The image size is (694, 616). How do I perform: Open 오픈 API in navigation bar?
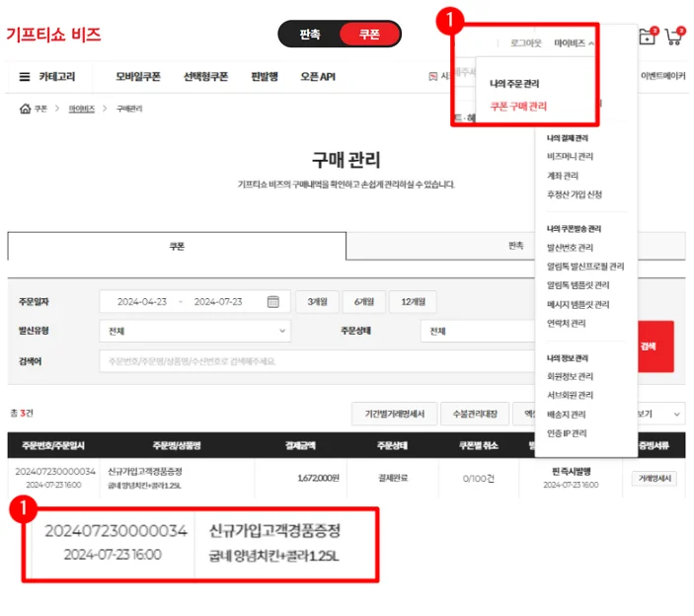[x=318, y=77]
